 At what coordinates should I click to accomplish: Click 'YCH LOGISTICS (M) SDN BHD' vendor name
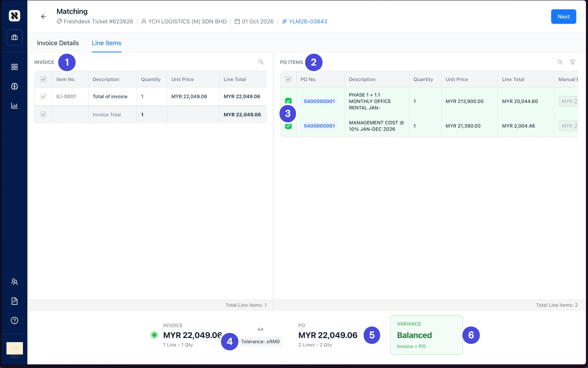187,21
